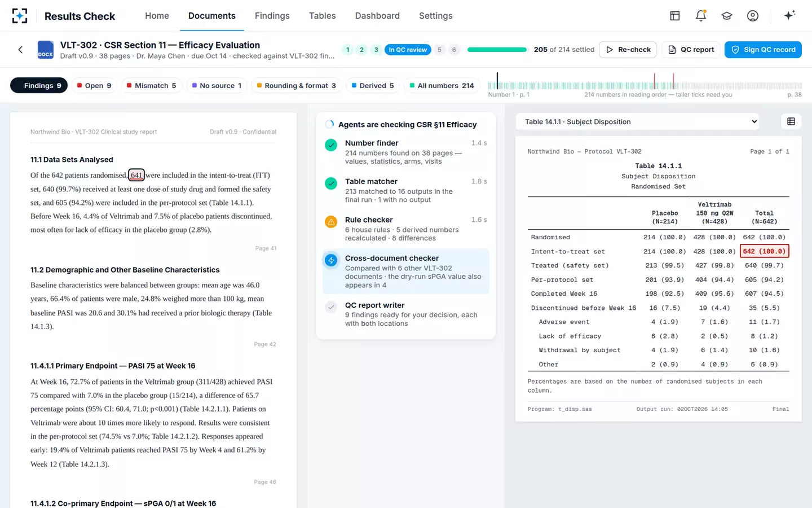Screen dimensions: 812x508
Task: Open notifications bell icon
Action: (x=701, y=16)
